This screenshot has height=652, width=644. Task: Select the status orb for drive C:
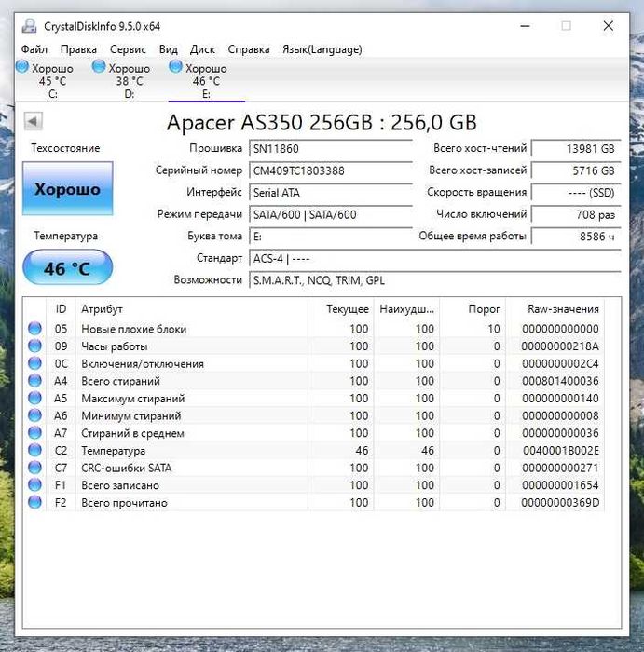click(x=22, y=66)
